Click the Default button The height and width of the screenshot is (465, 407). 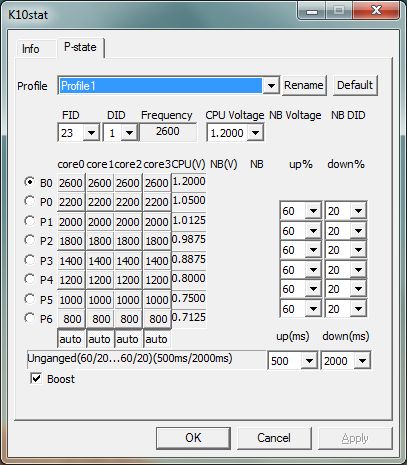click(355, 85)
